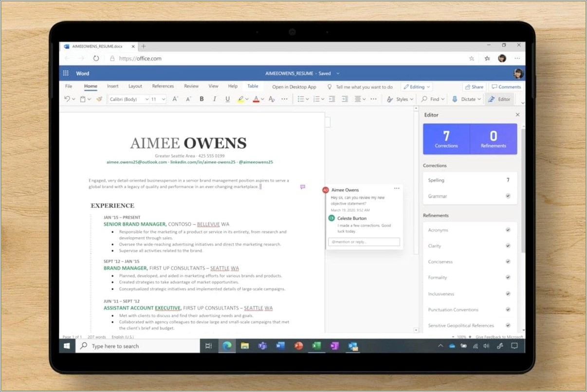
Task: Select the underline icon
Action: [227, 99]
